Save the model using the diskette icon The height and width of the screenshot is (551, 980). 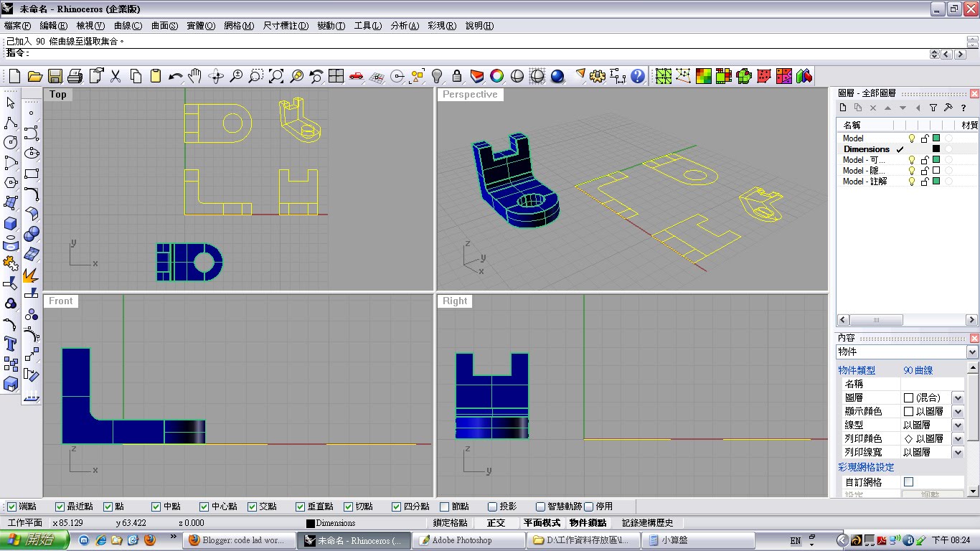tap(55, 75)
